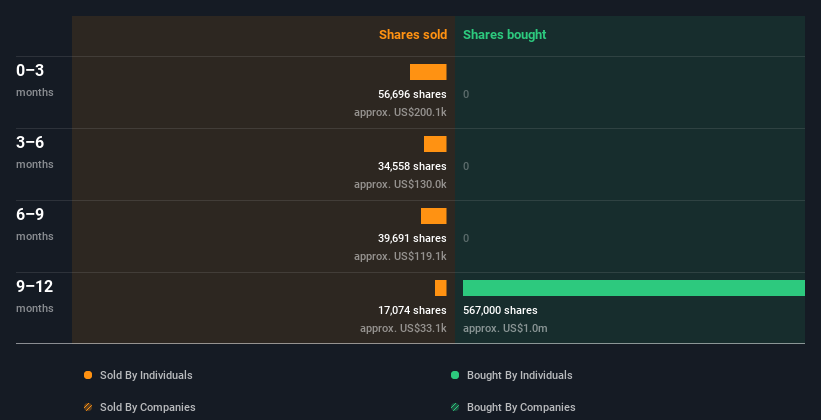This screenshot has width=821, height=420.
Task: Click the orange bar for 6–9 months sold
Action: (434, 216)
